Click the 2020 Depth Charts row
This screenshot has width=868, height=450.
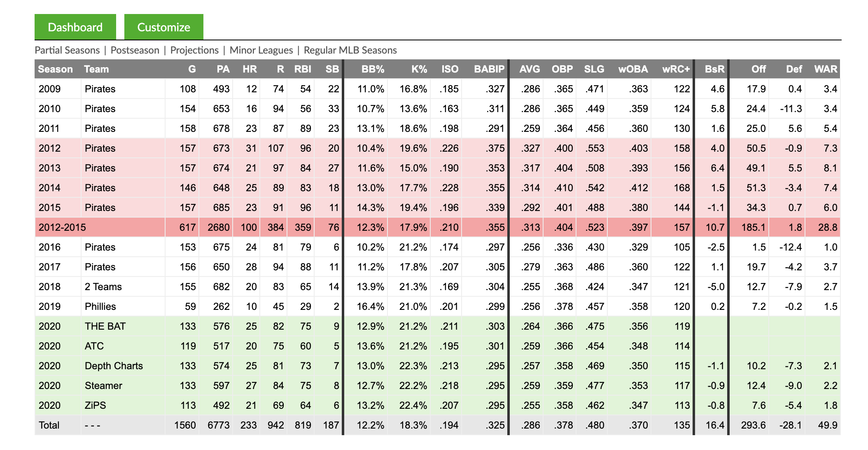pos(434,368)
